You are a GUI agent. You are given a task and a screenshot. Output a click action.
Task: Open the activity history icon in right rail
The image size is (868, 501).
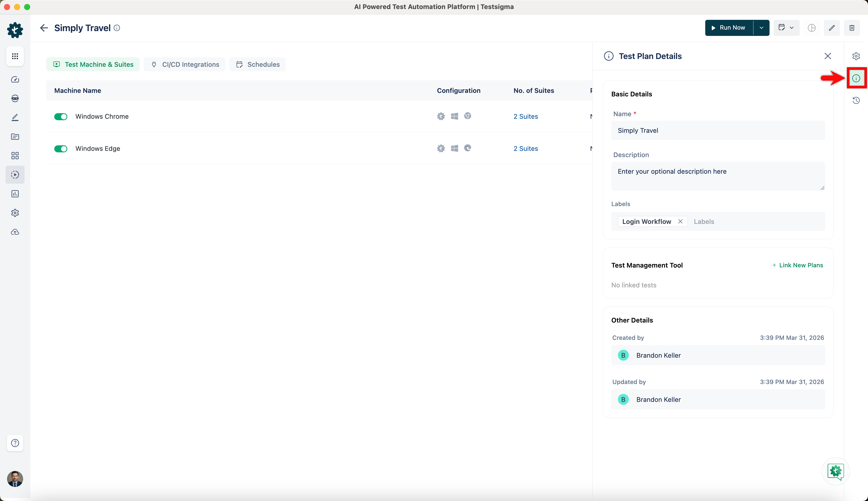[x=856, y=100]
